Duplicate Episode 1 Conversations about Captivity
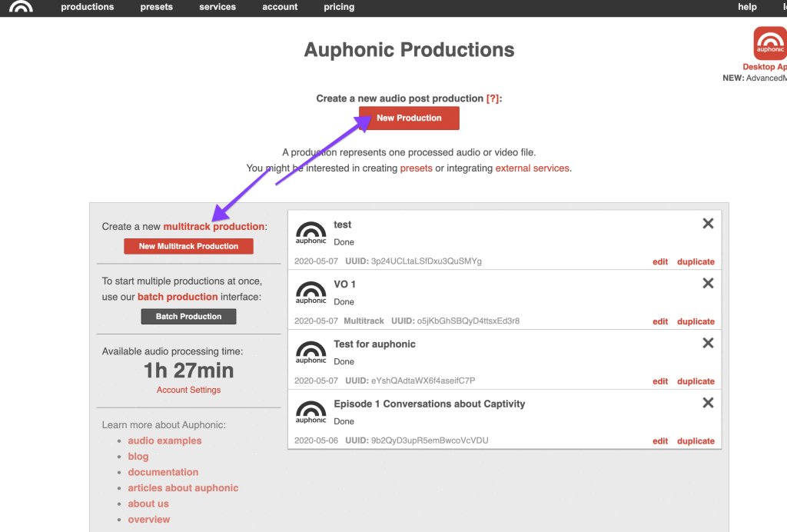The height and width of the screenshot is (532, 787). [x=696, y=441]
